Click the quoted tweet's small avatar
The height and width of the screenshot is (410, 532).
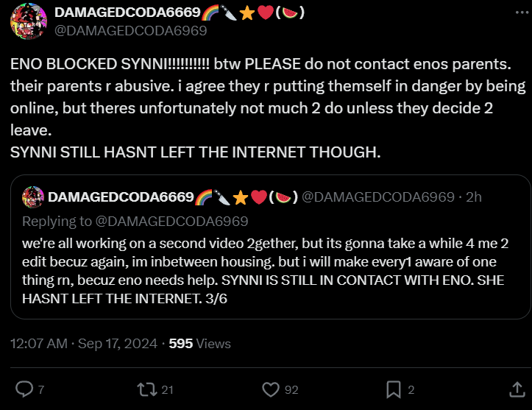coord(33,197)
